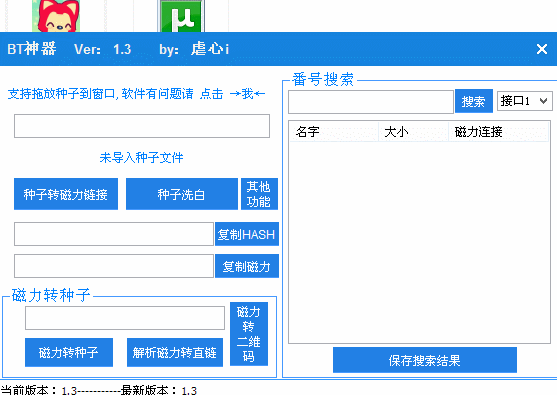Click the 磁力转二维码 button
Screen dimensions: 557x395
tap(249, 334)
